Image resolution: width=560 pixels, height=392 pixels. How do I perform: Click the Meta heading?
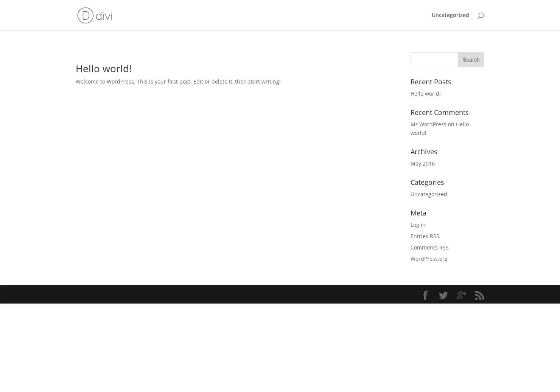(418, 213)
